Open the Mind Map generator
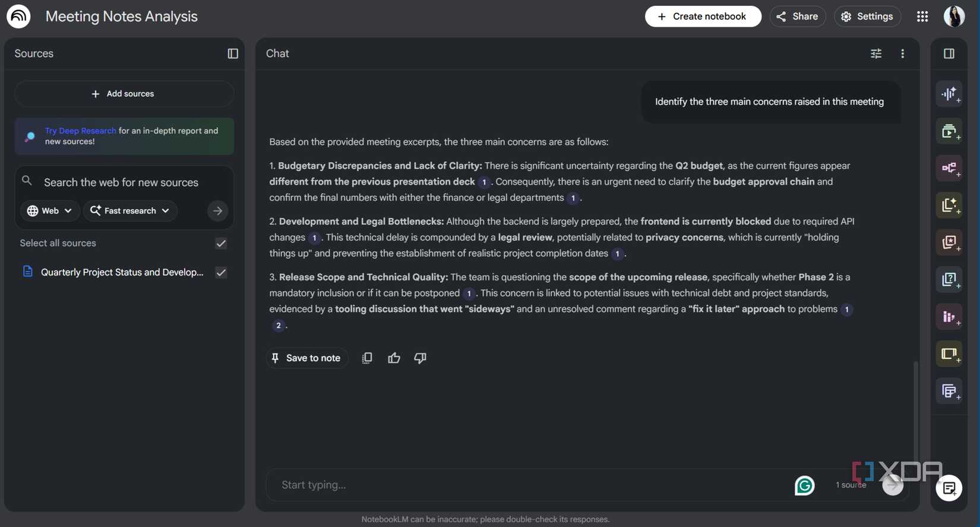The image size is (980, 527). (949, 168)
